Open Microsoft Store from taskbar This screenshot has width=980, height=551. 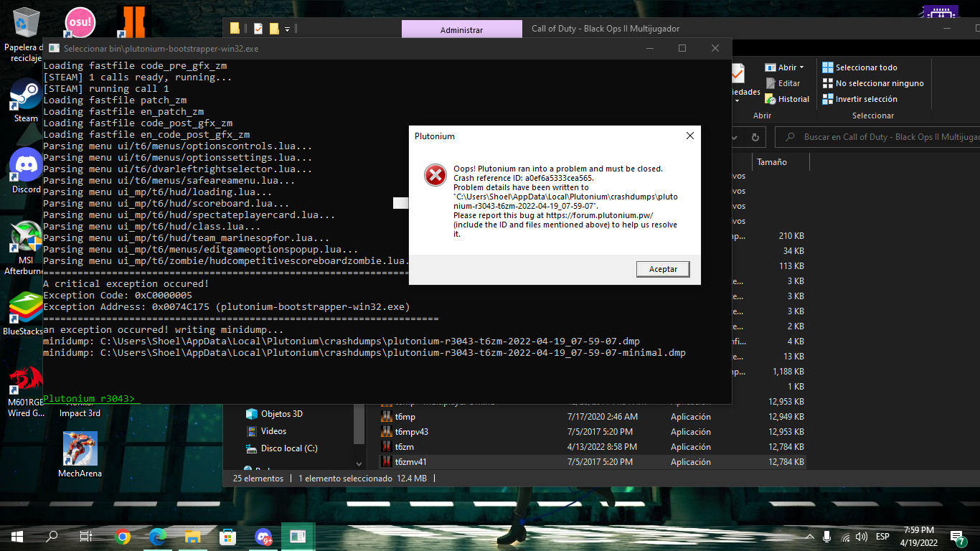click(227, 536)
